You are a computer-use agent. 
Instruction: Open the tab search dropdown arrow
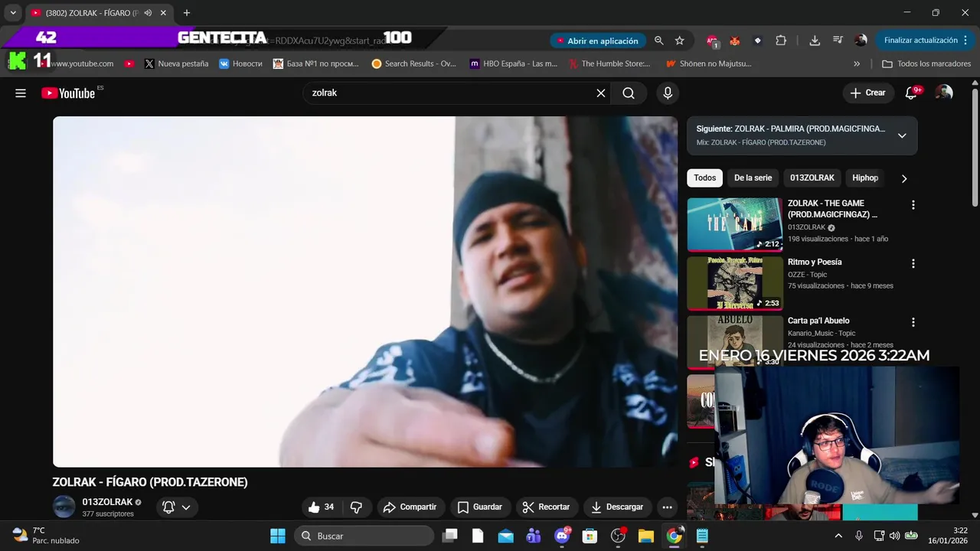pos(13,13)
